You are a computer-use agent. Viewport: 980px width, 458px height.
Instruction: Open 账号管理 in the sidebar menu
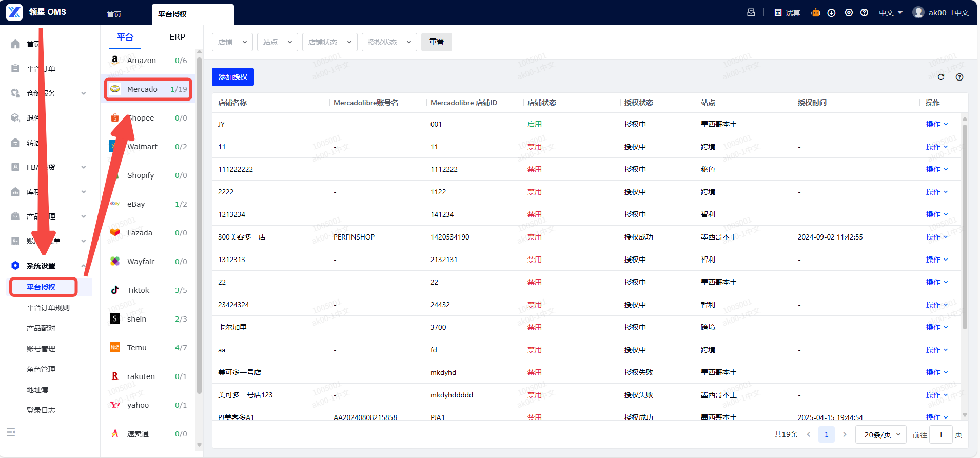pos(41,349)
